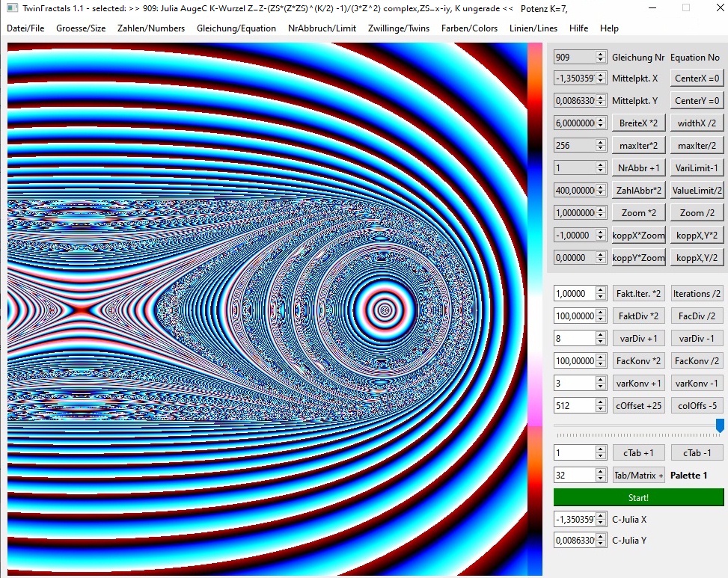The image size is (728, 578).
Task: Click the cTab +1 button
Action: [x=638, y=452]
